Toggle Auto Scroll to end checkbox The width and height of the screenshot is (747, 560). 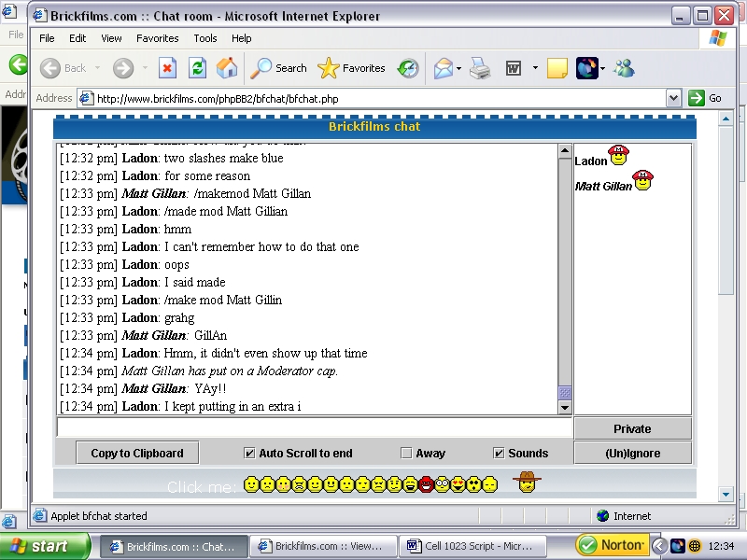(249, 453)
